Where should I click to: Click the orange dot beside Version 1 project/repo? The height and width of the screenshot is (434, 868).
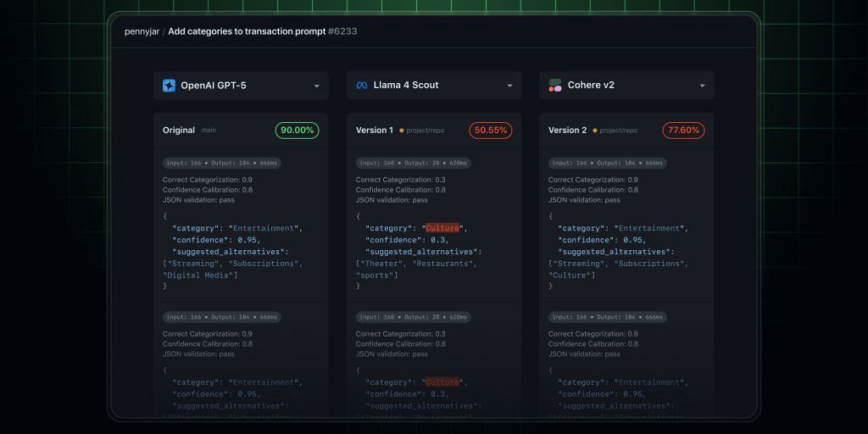pos(401,131)
